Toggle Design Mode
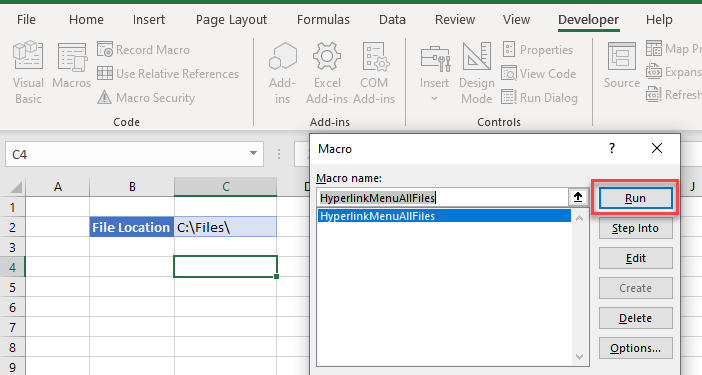This screenshot has width=702, height=375. coord(477,72)
